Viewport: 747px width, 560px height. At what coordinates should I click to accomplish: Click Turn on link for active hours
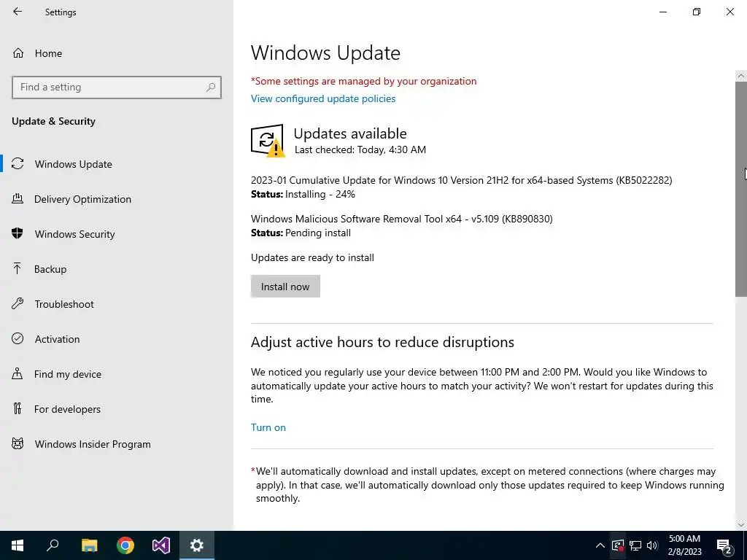coord(268,427)
